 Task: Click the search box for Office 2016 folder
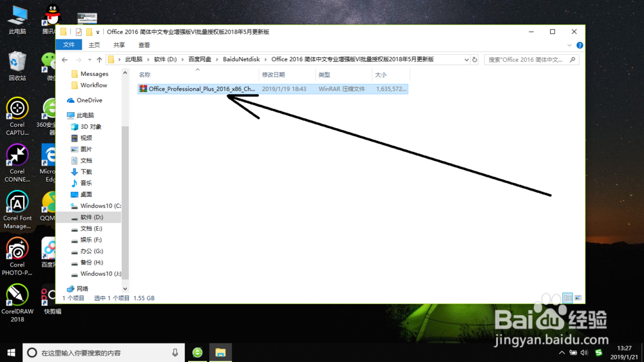(532, 59)
